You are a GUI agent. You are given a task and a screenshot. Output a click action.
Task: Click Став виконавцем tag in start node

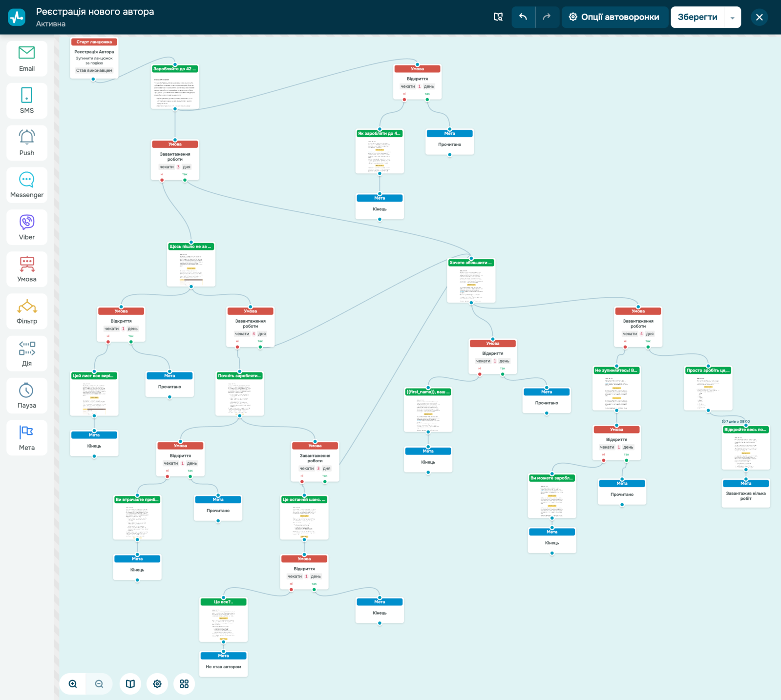point(94,70)
